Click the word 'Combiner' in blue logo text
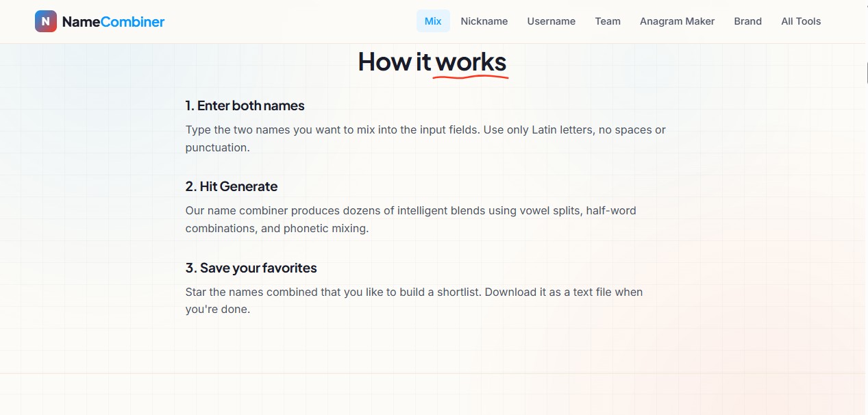 133,22
